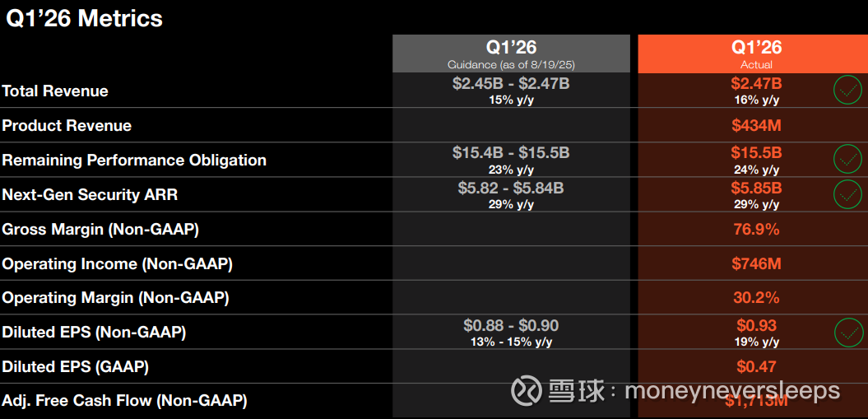The height and width of the screenshot is (419, 868).
Task: Click the 76.9% gross margin value
Action: (756, 230)
